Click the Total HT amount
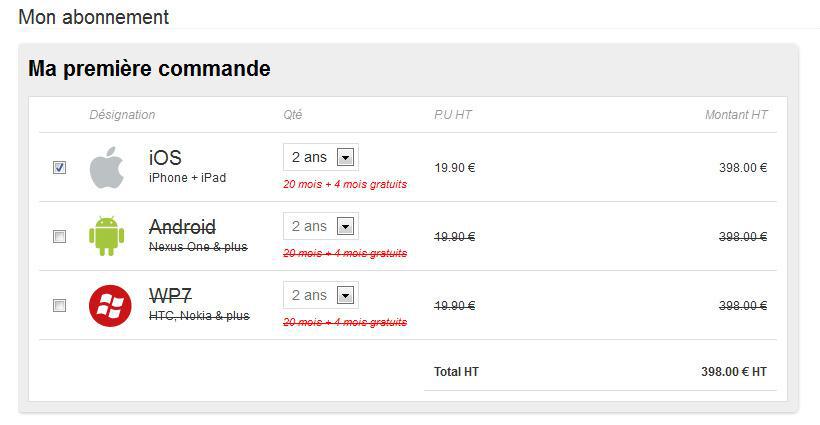Screen dimensions: 820x425 tap(733, 372)
